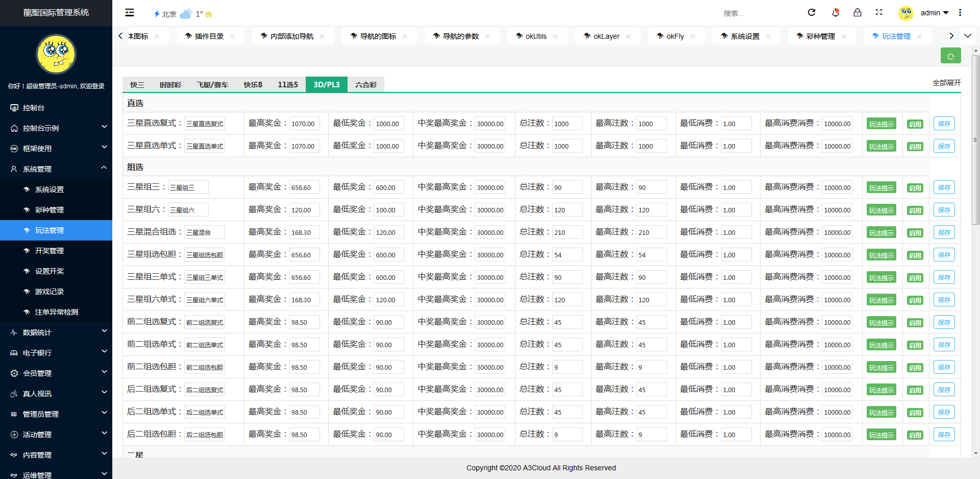Toggle fullscreen mode icon
This screenshot has width=980, height=479.
tap(879, 13)
